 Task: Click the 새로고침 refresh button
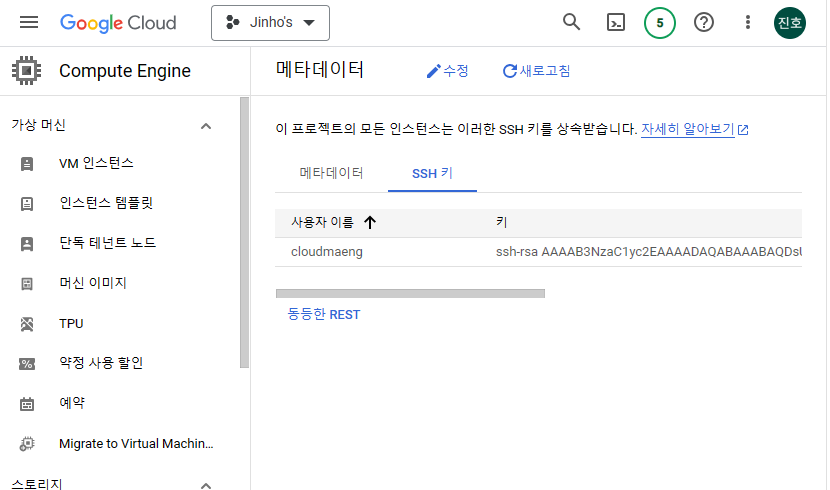(536, 71)
